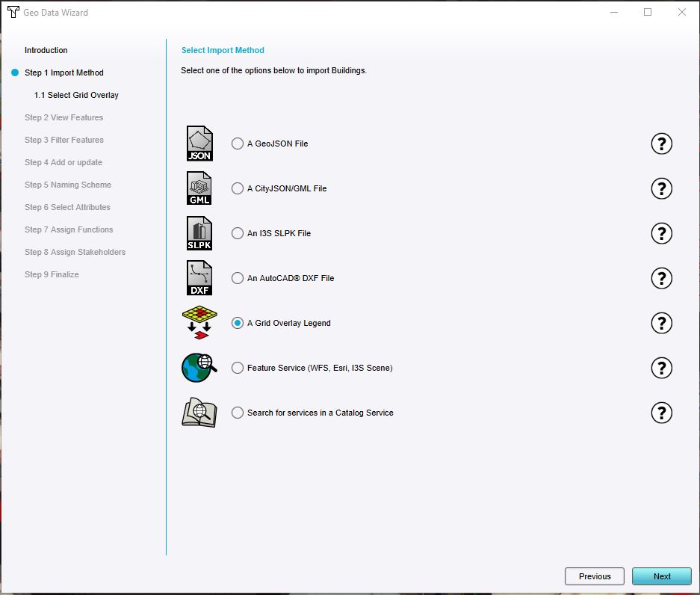Click the I3S SLPK file icon
Screen dimensions: 700x595
click(x=199, y=233)
